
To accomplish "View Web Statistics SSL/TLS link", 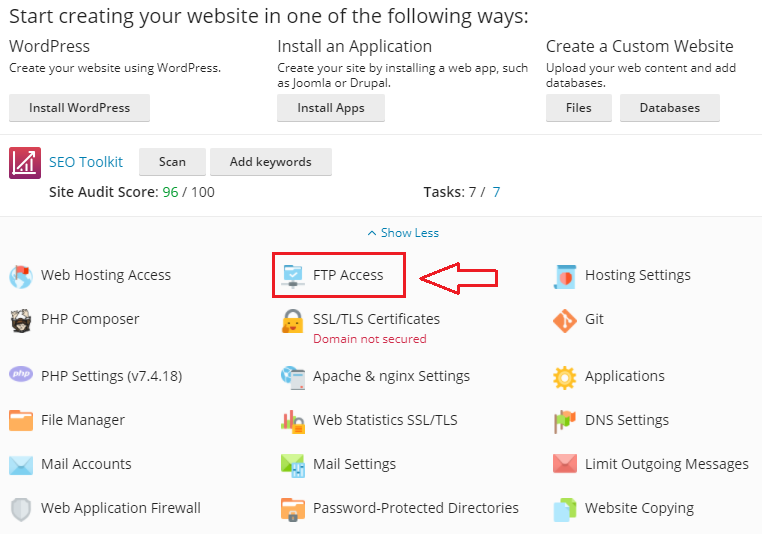I will point(385,420).
